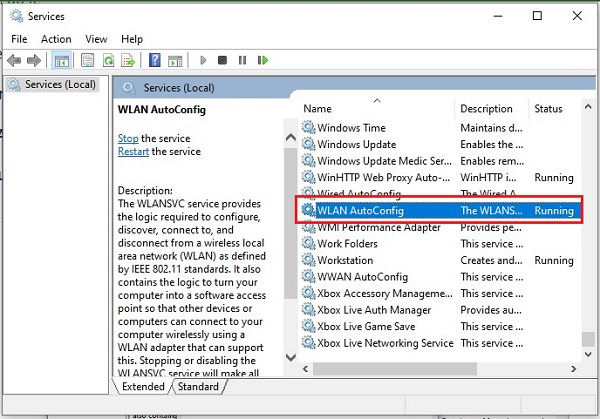Click the gear icon of WWAN AutoConfig

308,277
